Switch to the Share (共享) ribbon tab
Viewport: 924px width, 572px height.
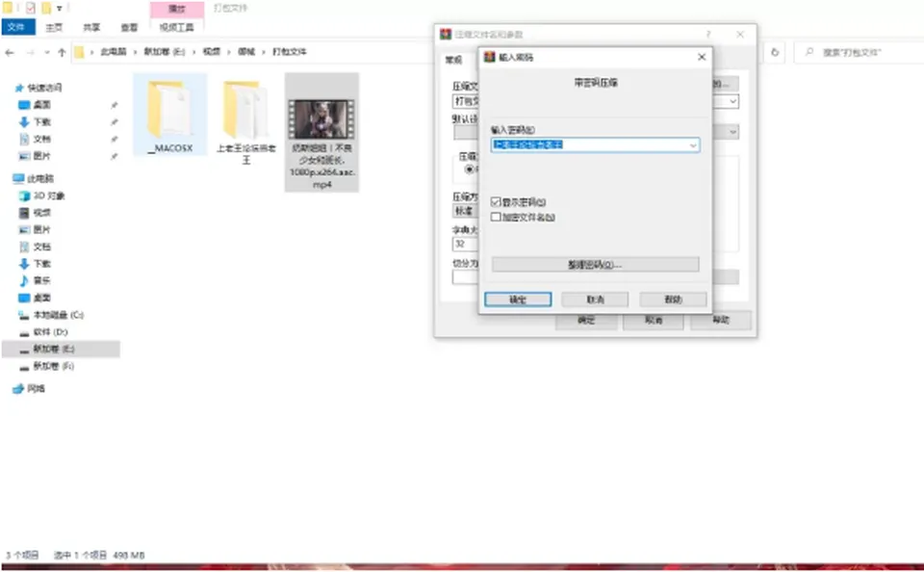(x=91, y=27)
